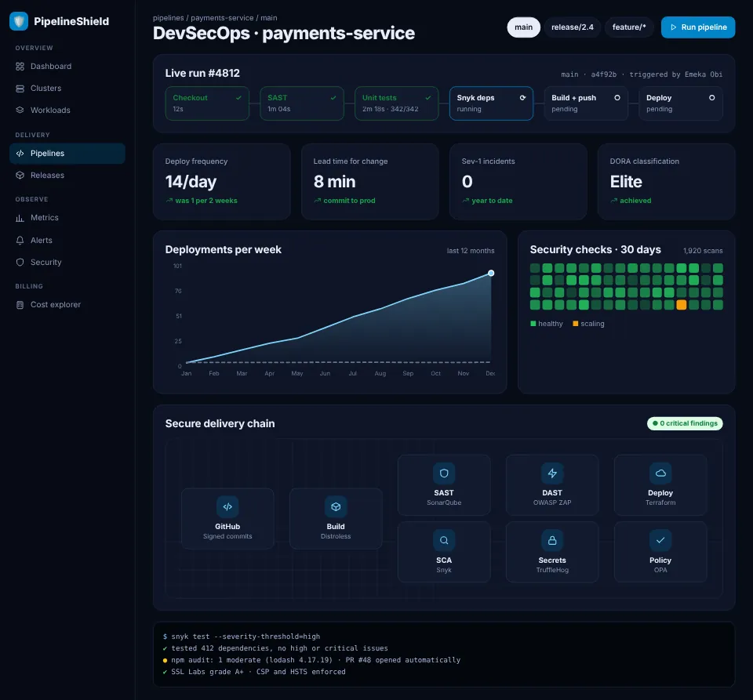Switch to the release/2.4 branch
Screen dimensions: 753x700
573,27
